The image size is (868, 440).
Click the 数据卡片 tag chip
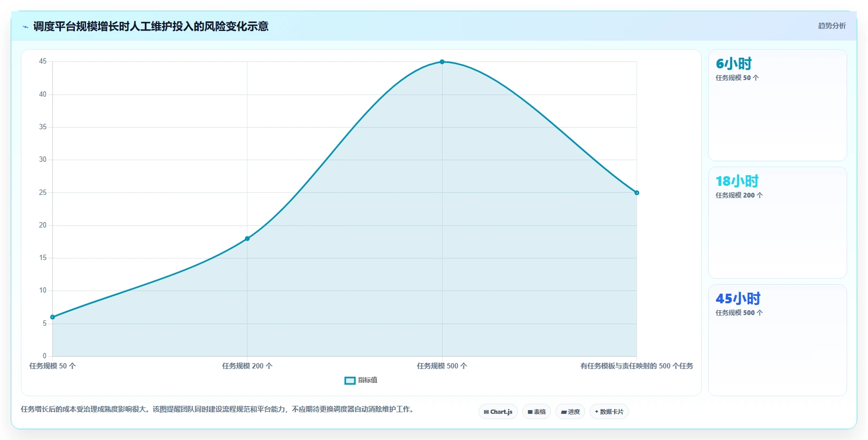tap(609, 412)
